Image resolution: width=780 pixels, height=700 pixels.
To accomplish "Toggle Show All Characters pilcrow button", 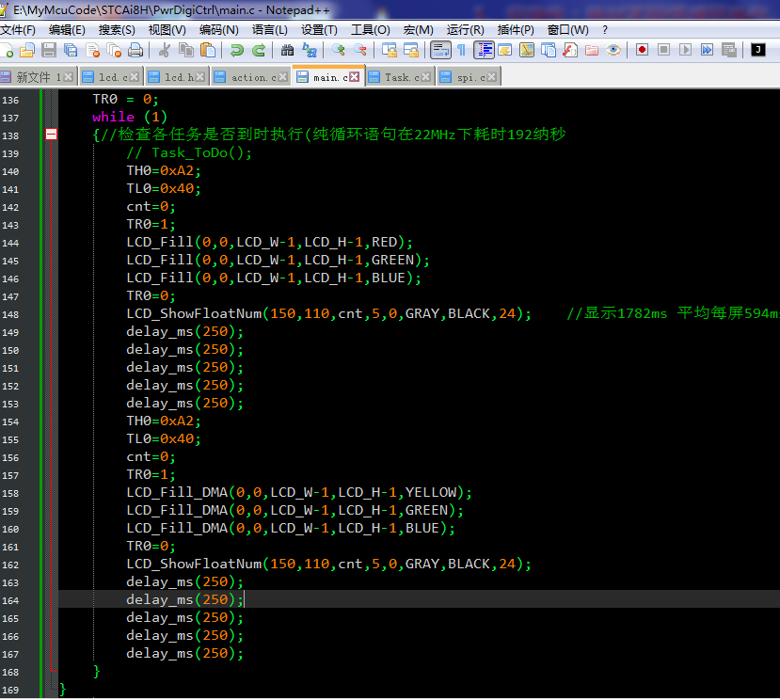I will pos(461,50).
